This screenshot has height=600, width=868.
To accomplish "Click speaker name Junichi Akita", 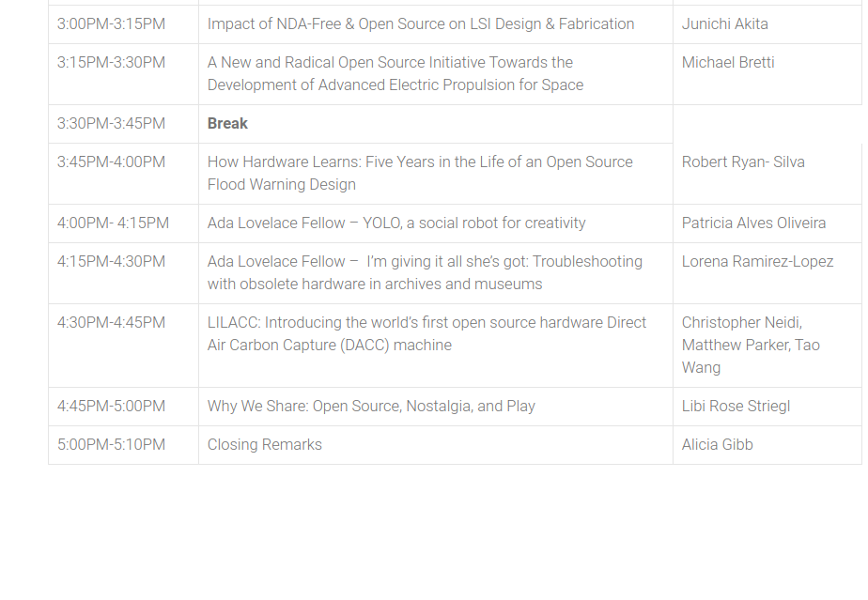I will (724, 24).
